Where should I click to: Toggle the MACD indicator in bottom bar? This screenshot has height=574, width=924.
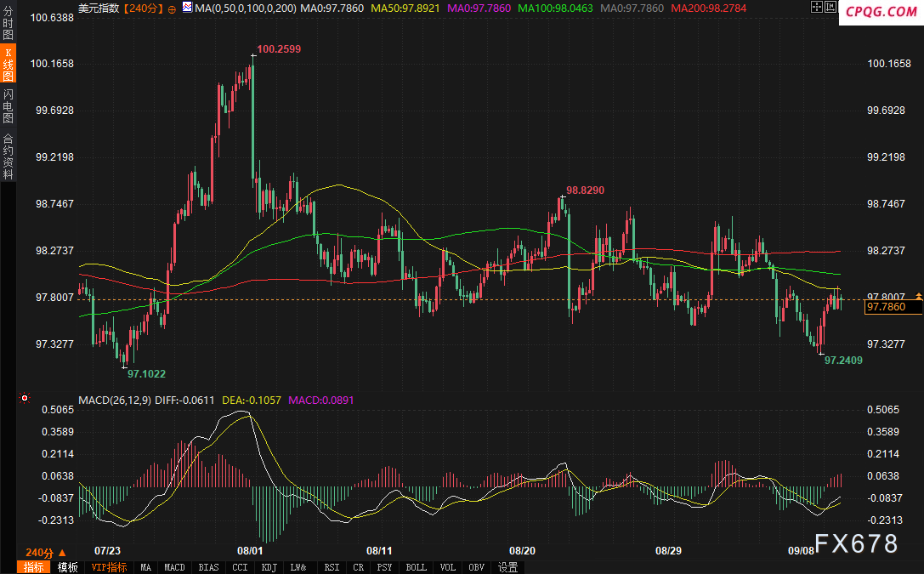(174, 567)
